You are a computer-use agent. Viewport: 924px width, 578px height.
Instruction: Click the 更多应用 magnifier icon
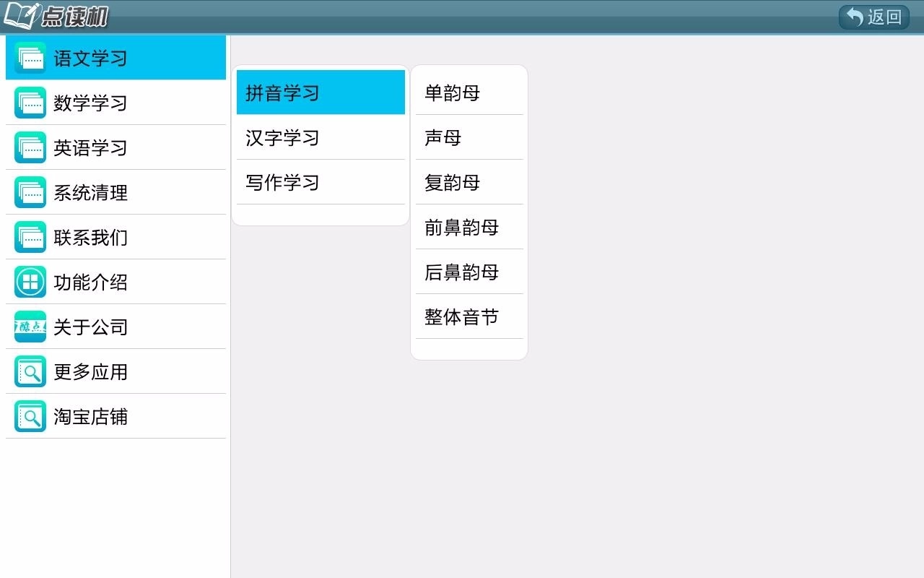click(x=30, y=371)
